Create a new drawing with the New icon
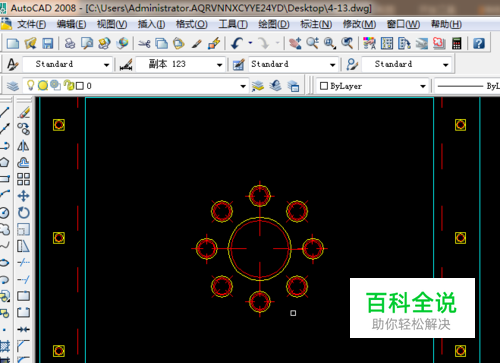This screenshot has width=500, height=363. 13,43
